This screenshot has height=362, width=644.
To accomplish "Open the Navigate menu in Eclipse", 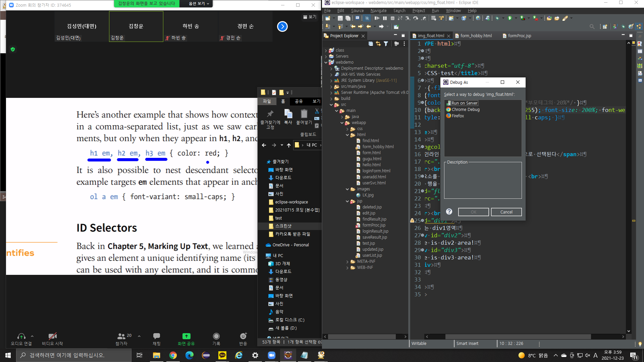I will pos(378,11).
